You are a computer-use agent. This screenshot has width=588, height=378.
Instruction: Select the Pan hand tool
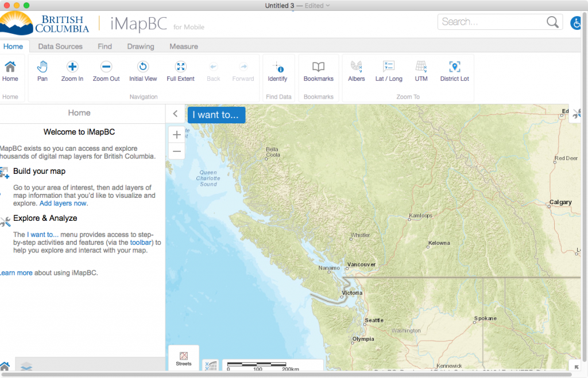[42, 71]
